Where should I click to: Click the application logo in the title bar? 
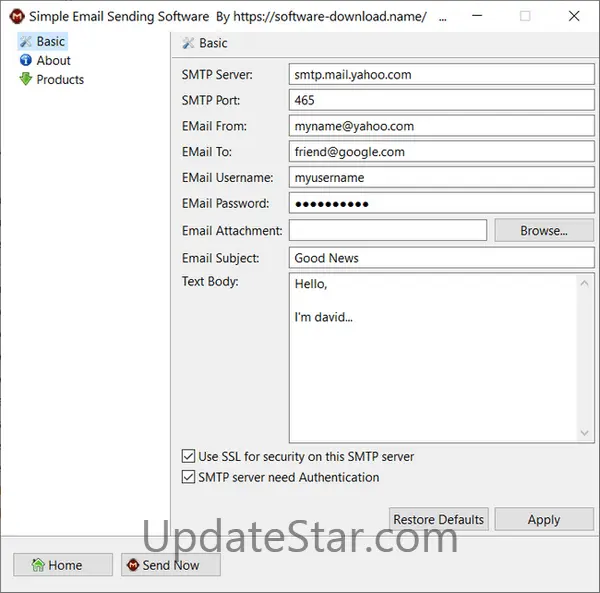(x=17, y=16)
